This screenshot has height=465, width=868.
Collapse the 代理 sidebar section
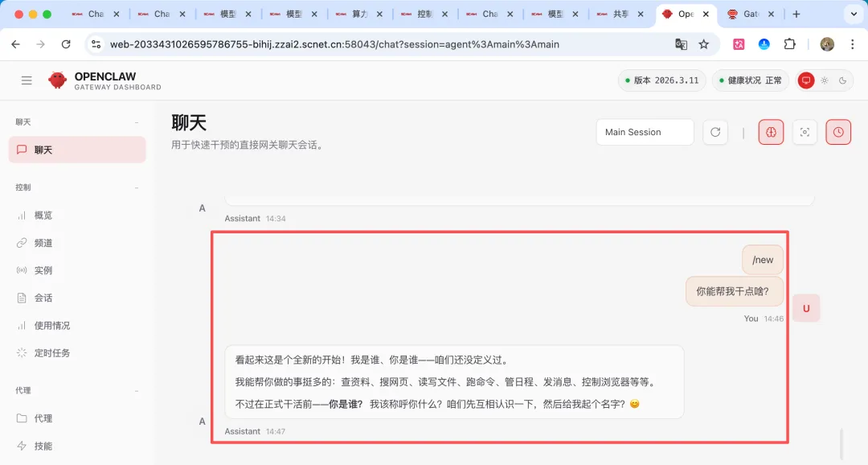(136, 391)
